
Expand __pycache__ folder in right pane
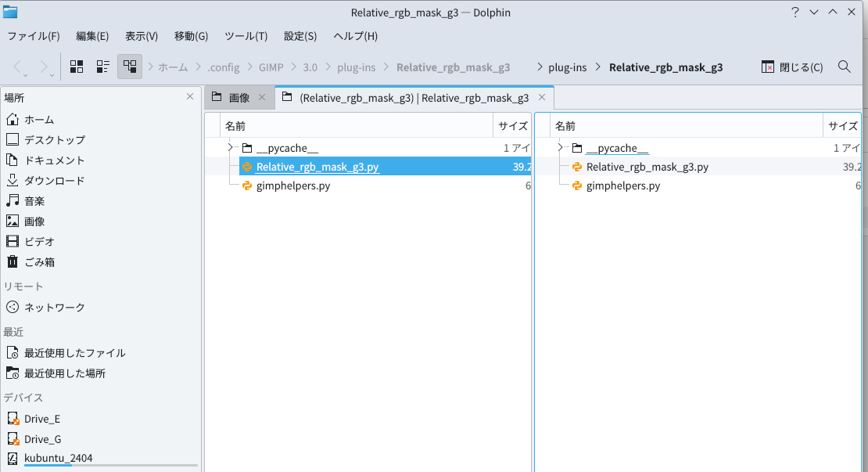560,148
